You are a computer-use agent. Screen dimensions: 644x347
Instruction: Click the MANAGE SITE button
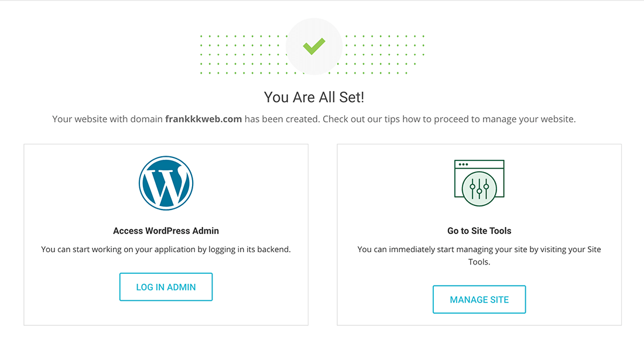pos(479,300)
